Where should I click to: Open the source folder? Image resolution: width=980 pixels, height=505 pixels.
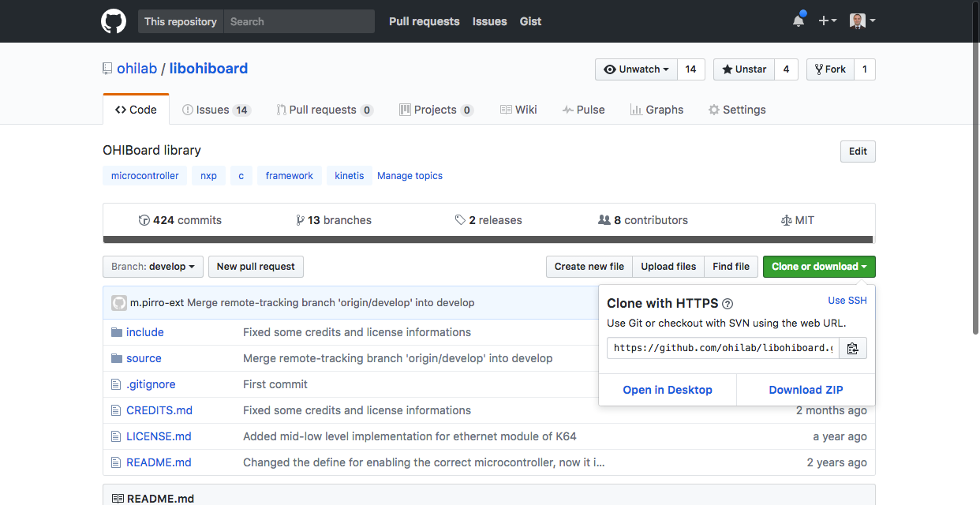click(144, 358)
